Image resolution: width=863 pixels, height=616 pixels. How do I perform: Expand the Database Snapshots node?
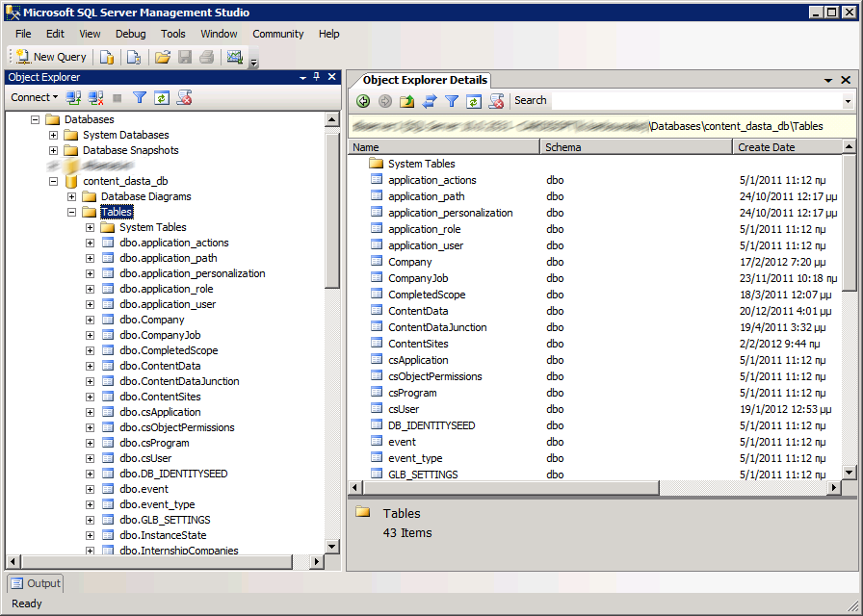53,150
